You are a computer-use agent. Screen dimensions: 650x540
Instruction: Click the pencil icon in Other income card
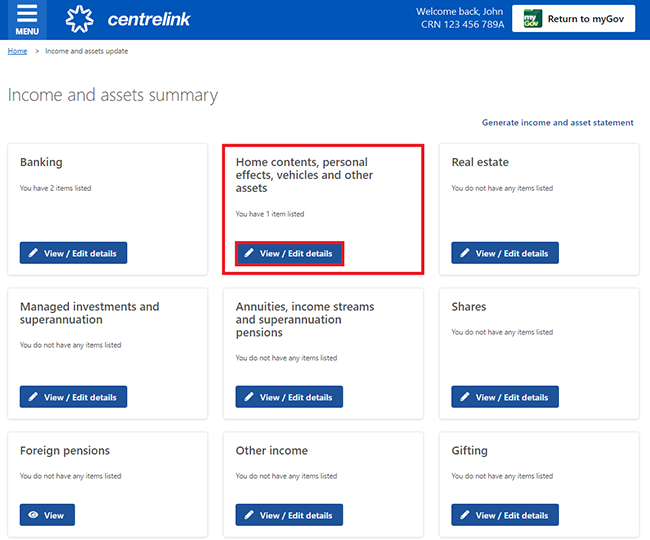click(x=249, y=515)
